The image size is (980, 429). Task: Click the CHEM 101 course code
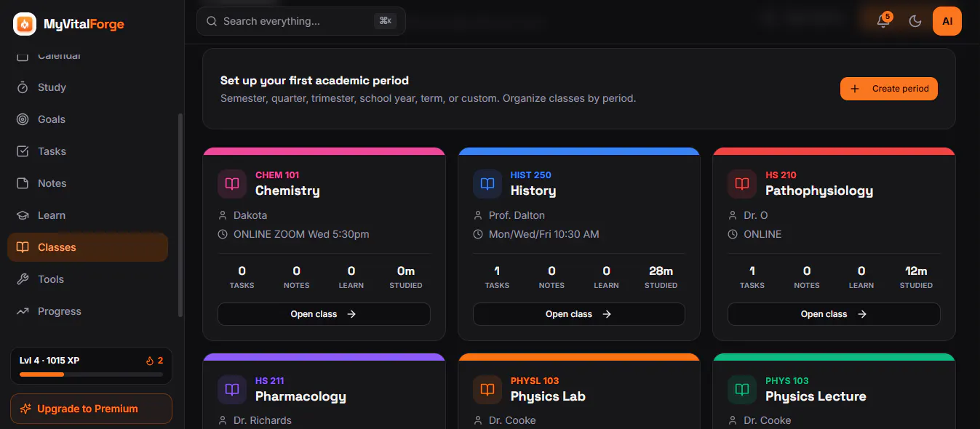(x=277, y=175)
